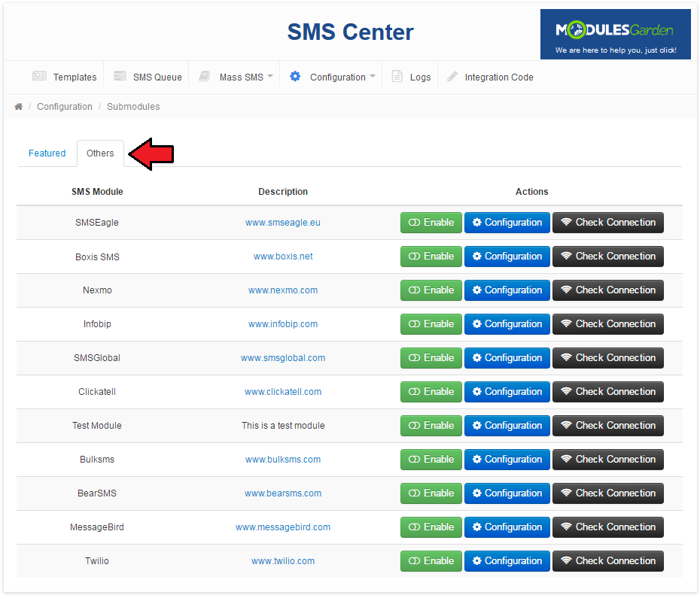The width and height of the screenshot is (700, 601).
Task: Click the Integration Code pencil icon
Action: pyautogui.click(x=452, y=76)
